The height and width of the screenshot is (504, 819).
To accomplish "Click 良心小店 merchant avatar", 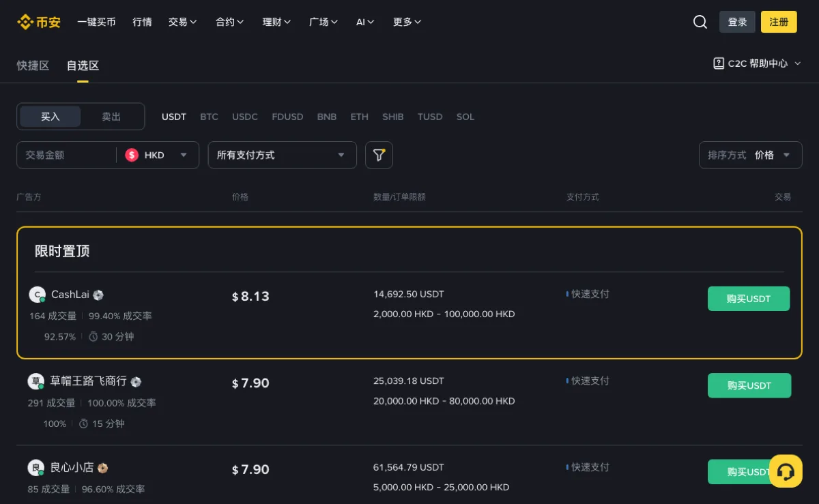I will 35,468.
